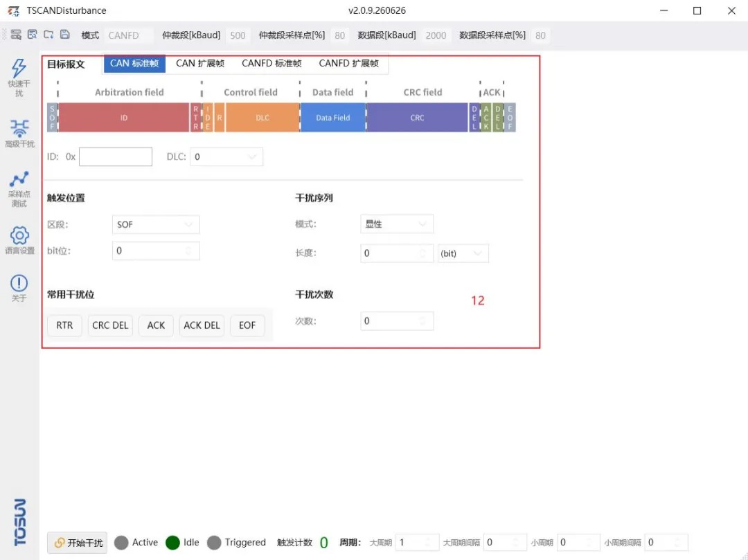
Task: Open the 模式 CANFD dropdown in toolbar
Action: point(128,35)
